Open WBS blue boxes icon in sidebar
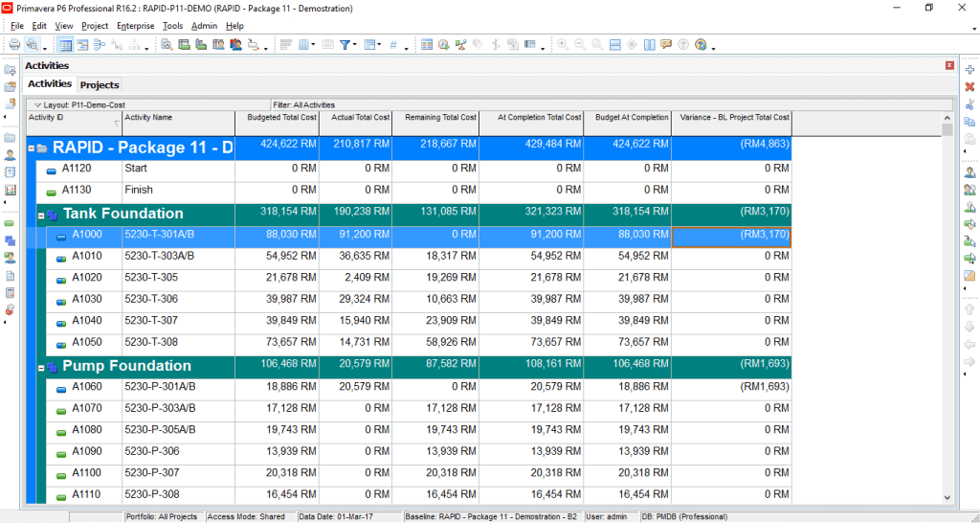 10,240
